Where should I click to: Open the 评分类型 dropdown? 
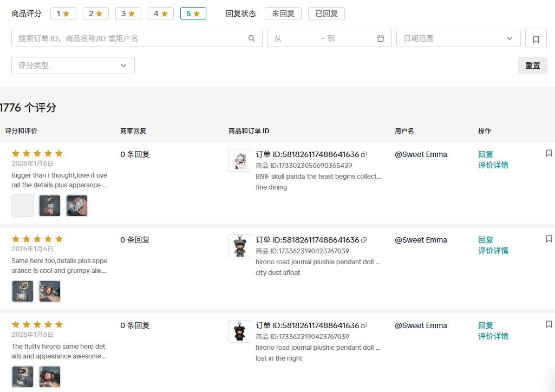click(73, 66)
